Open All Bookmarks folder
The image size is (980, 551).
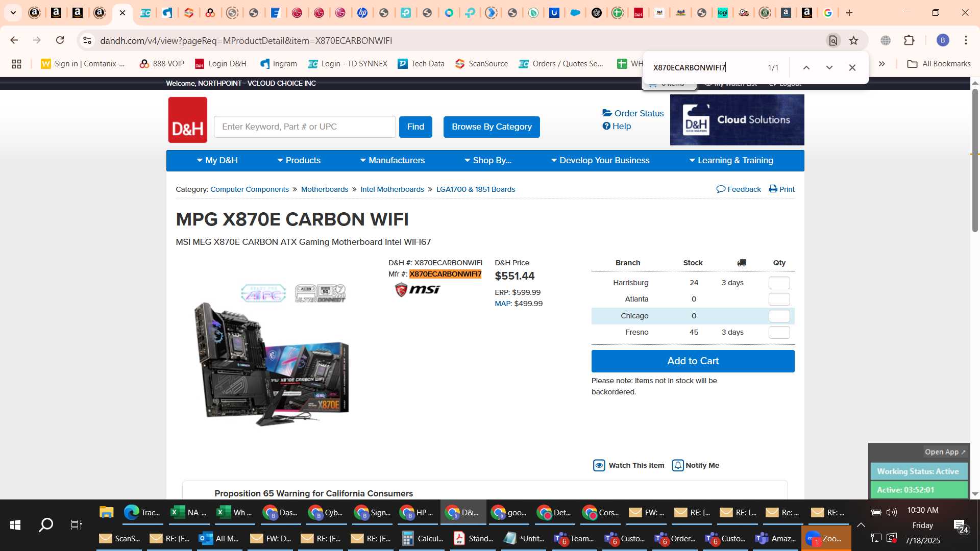point(939,64)
